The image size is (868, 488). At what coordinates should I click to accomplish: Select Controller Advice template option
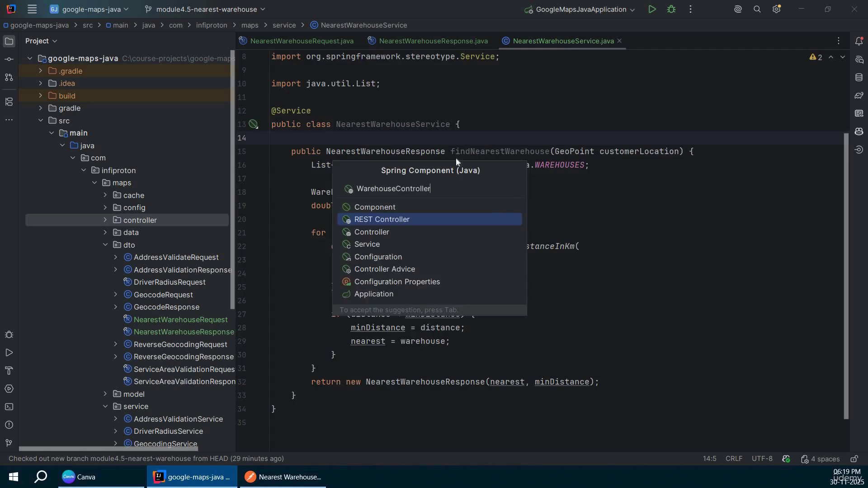[x=429, y=269]
